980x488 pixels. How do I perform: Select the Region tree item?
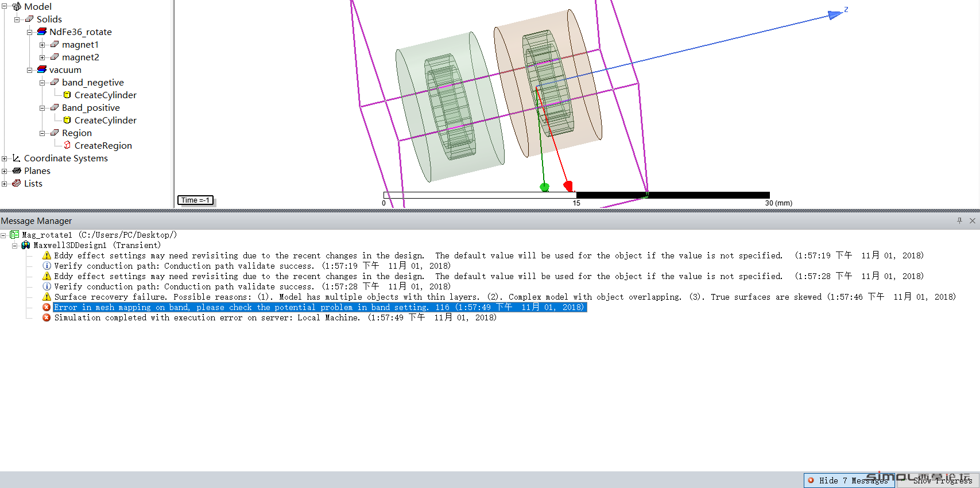[77, 133]
